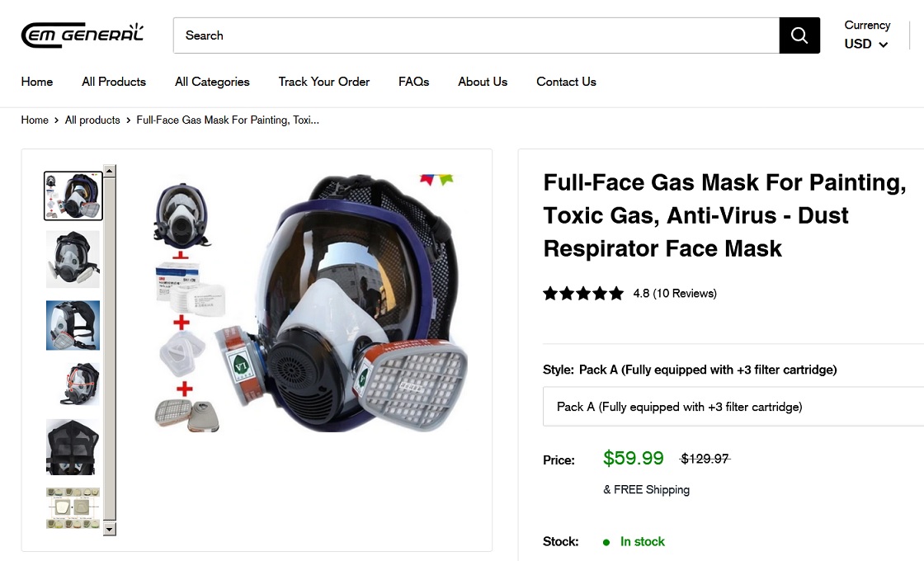Open the FAQs page
The height and width of the screenshot is (561, 924).
(x=413, y=82)
